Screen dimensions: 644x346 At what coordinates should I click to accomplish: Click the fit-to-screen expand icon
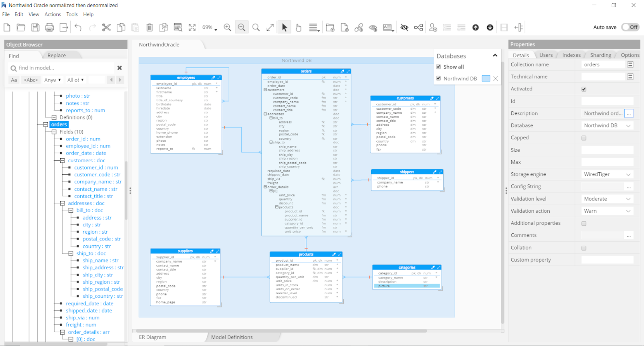(192, 27)
